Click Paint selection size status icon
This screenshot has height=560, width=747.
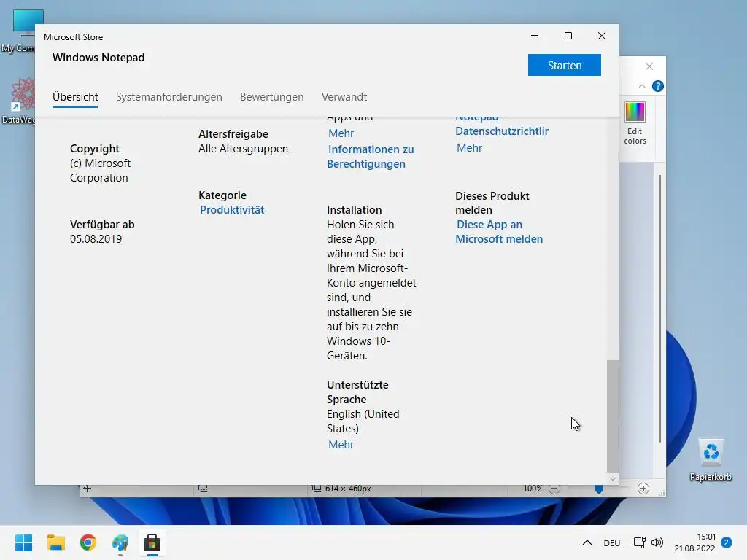pyautogui.click(x=203, y=489)
